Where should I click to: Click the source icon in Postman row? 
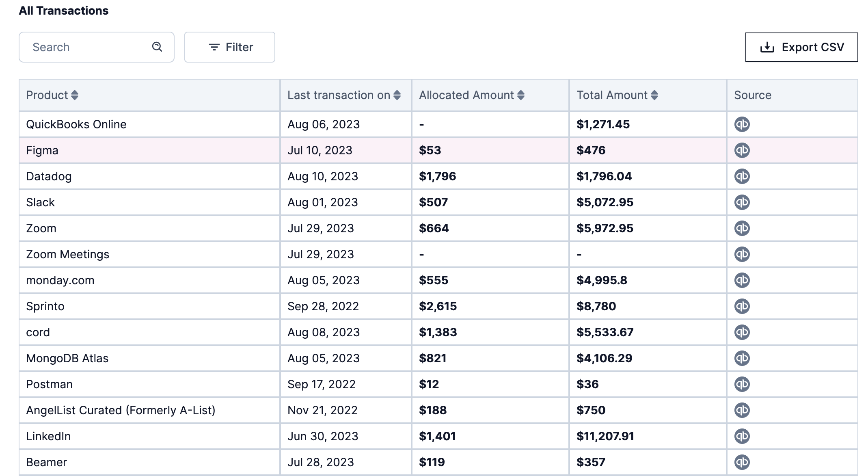742,384
